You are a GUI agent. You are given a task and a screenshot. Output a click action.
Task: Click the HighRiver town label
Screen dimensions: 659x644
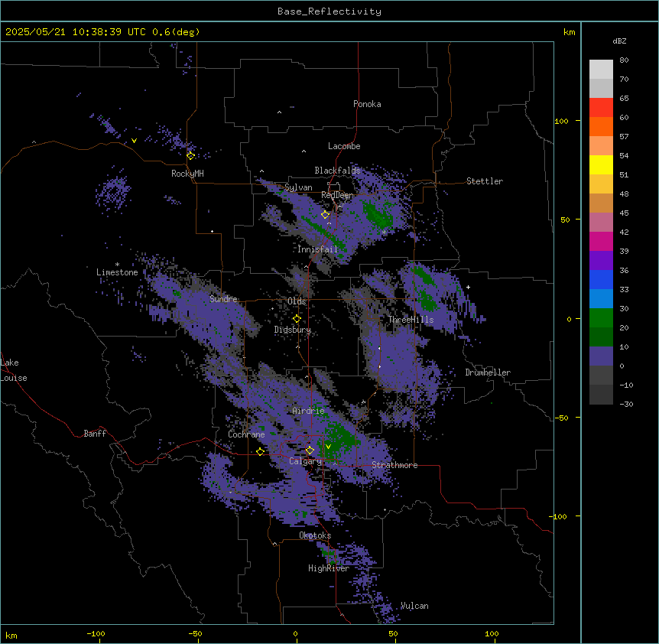coord(329,568)
